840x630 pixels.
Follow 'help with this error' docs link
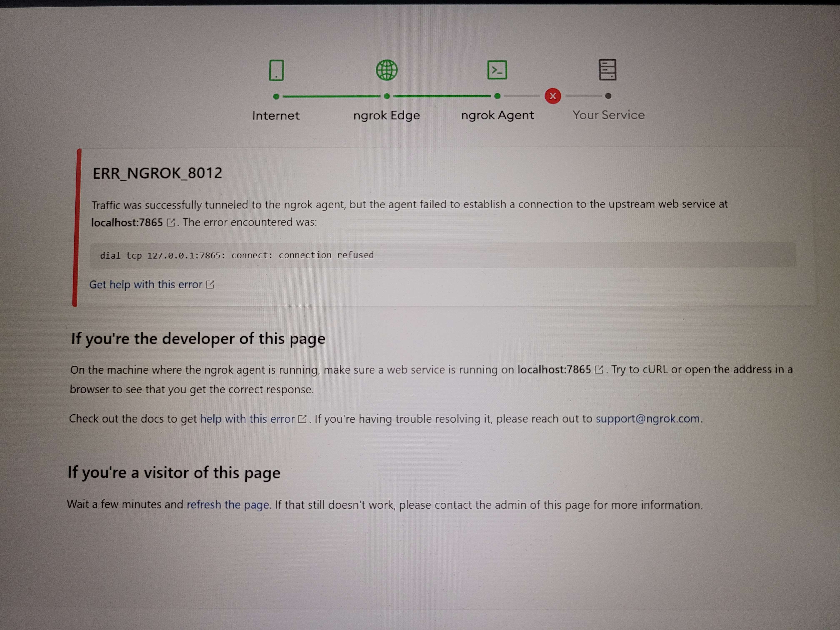[247, 419]
